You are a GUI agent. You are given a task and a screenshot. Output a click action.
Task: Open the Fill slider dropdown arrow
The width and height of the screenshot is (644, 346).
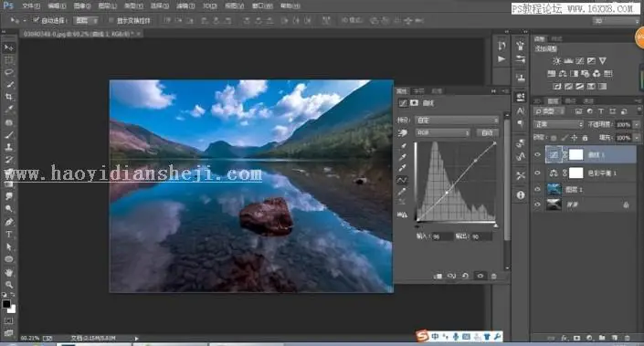[637, 138]
